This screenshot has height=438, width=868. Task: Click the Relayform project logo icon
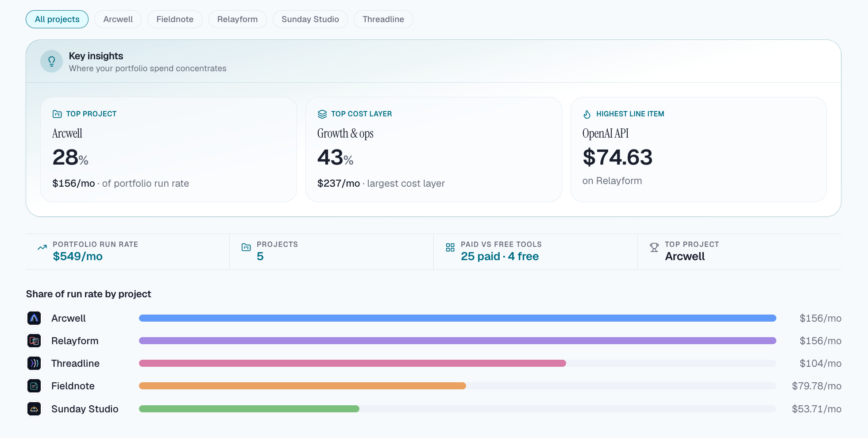(34, 341)
